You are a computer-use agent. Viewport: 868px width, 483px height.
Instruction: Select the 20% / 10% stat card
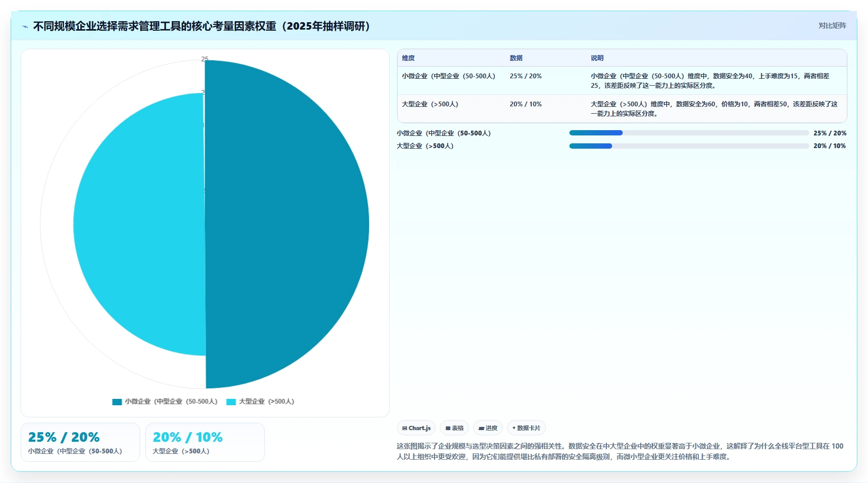coord(205,442)
